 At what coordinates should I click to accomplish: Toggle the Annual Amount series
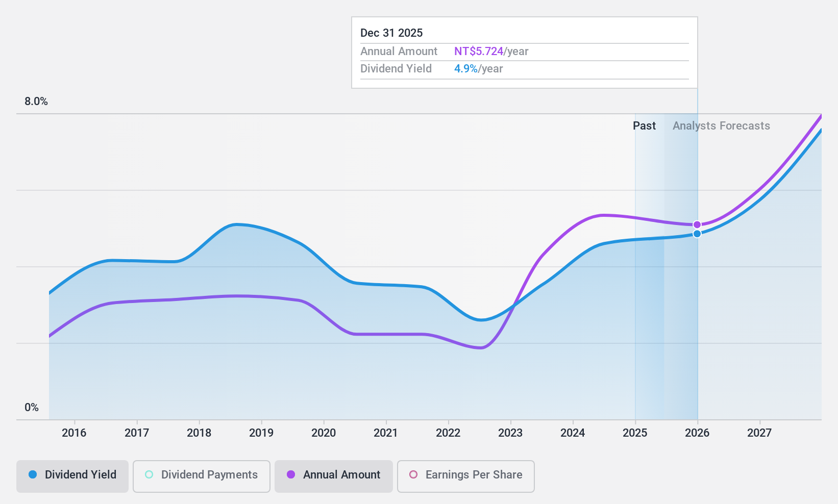tap(334, 476)
